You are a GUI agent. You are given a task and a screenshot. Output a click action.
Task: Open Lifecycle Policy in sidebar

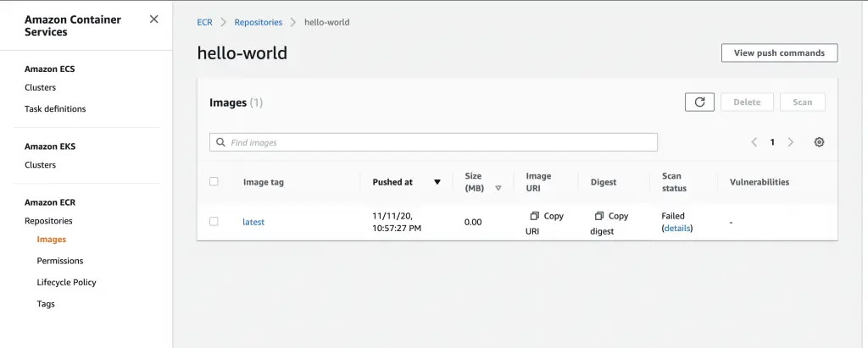(x=66, y=282)
